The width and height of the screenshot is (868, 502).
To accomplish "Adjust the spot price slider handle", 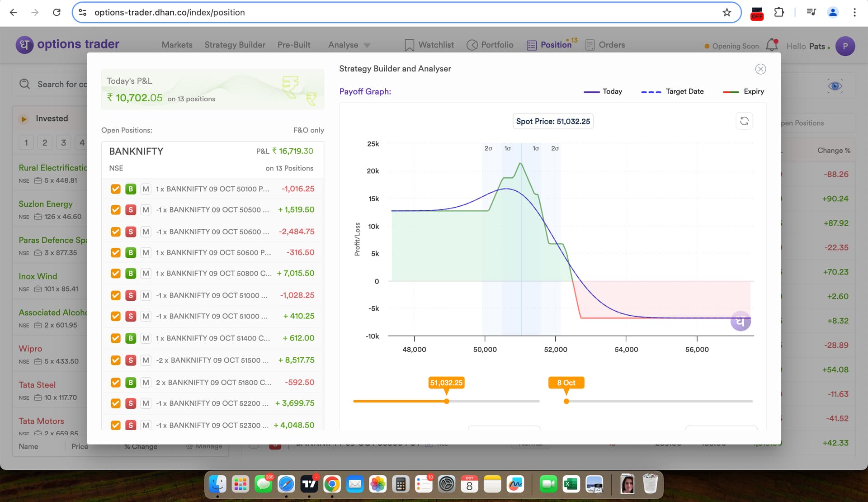I will point(447,401).
